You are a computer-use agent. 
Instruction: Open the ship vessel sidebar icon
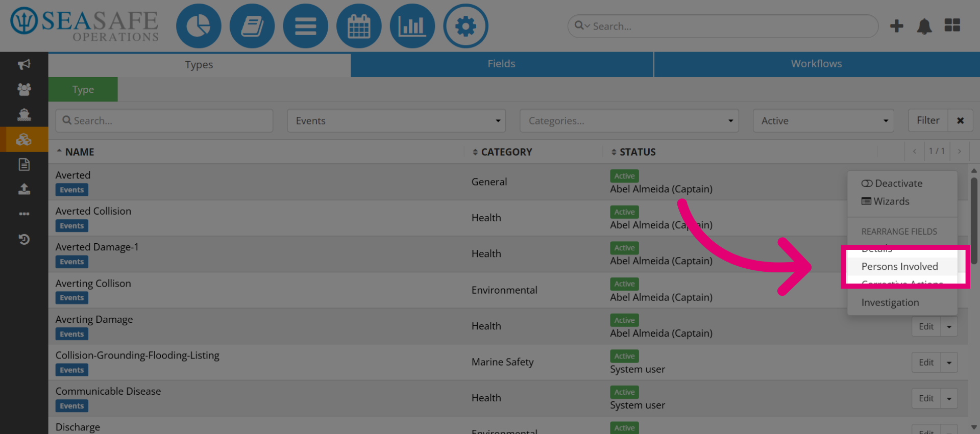pyautogui.click(x=24, y=114)
